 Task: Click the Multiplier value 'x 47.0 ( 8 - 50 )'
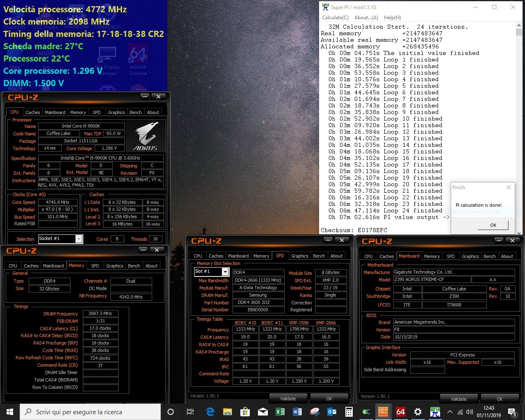click(x=57, y=209)
